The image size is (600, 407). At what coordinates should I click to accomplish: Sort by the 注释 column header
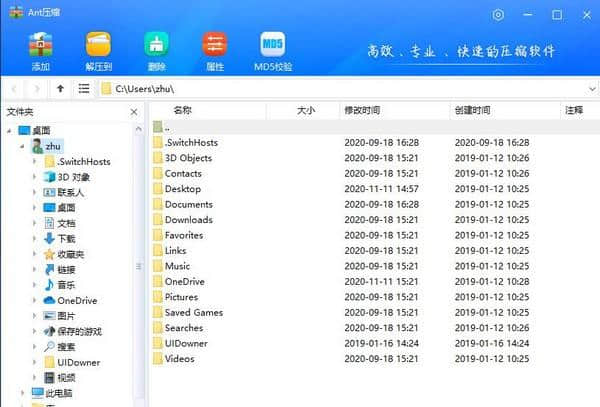click(574, 111)
